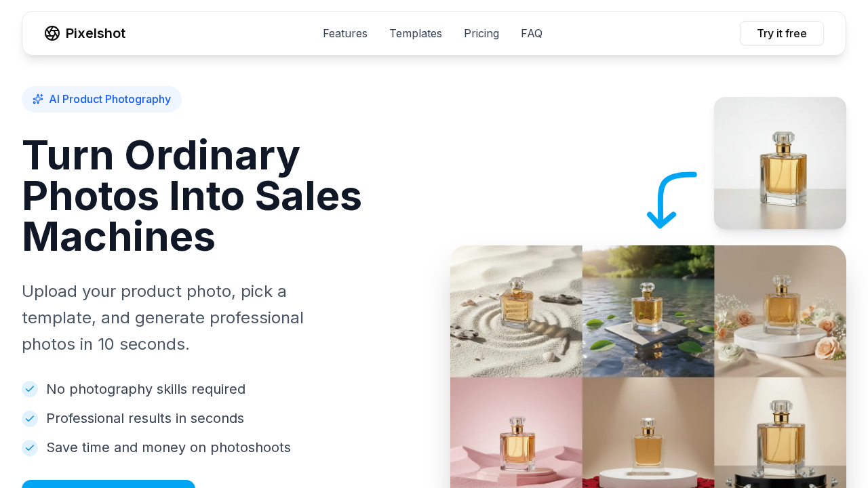Open the Features nav link
Screen dimensions: 868x488
click(345, 33)
